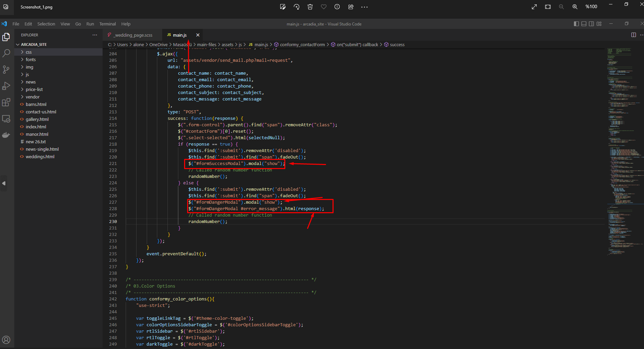Expand the vendor folder
This screenshot has width=644, height=349.
coord(58,97)
